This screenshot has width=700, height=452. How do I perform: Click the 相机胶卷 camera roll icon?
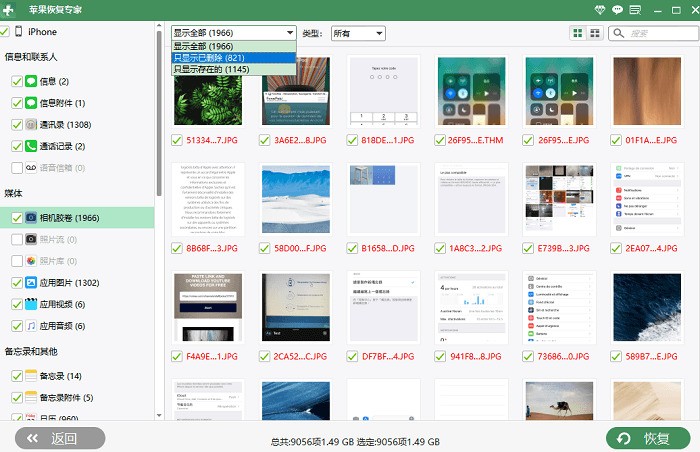(31, 218)
